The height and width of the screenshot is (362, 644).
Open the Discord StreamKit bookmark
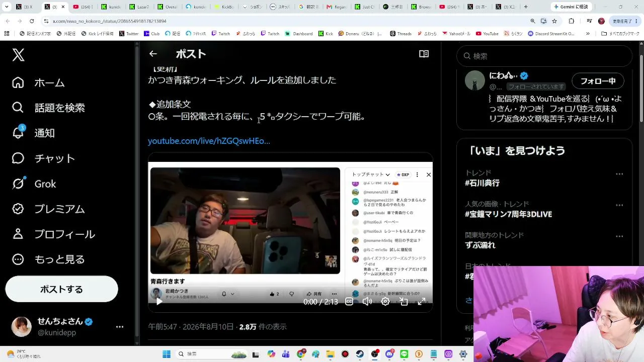(551, 34)
